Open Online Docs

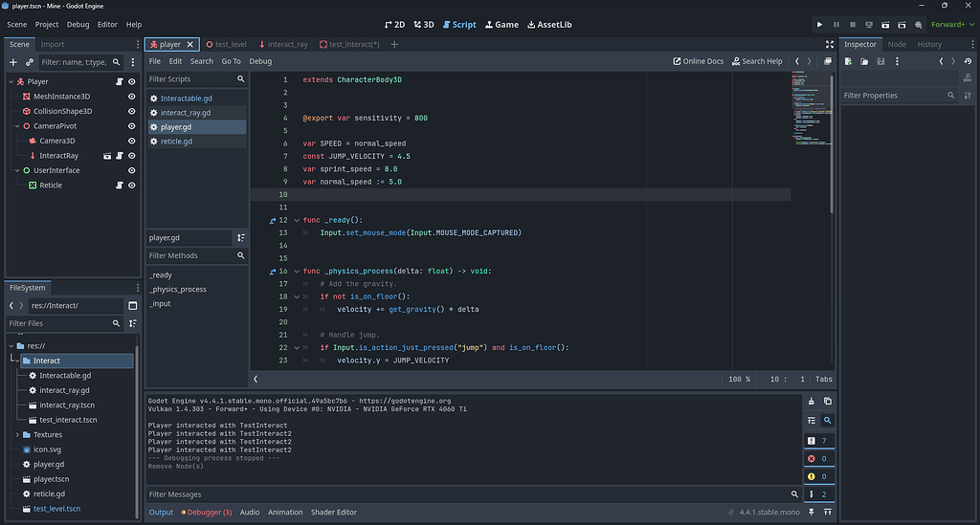698,61
